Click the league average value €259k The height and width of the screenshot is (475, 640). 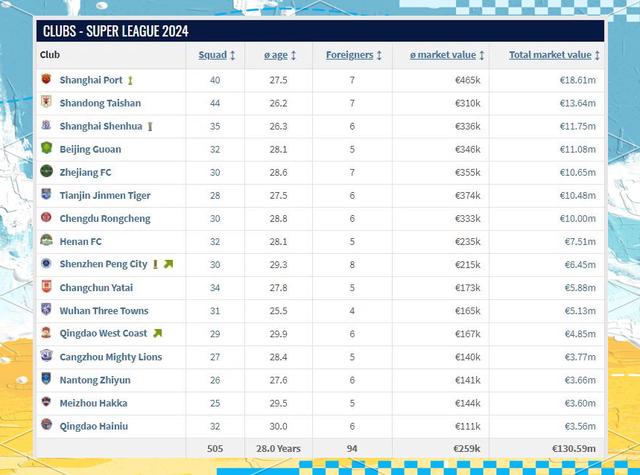pyautogui.click(x=467, y=448)
